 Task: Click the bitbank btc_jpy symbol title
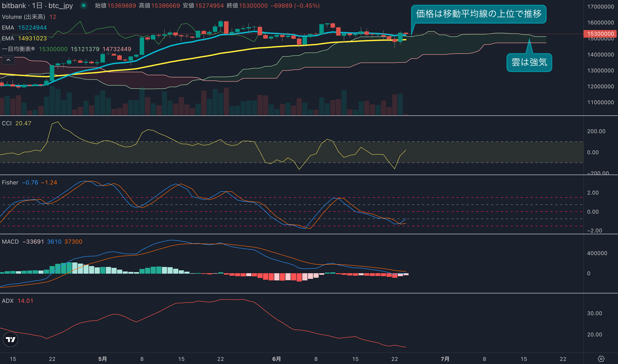point(37,5)
